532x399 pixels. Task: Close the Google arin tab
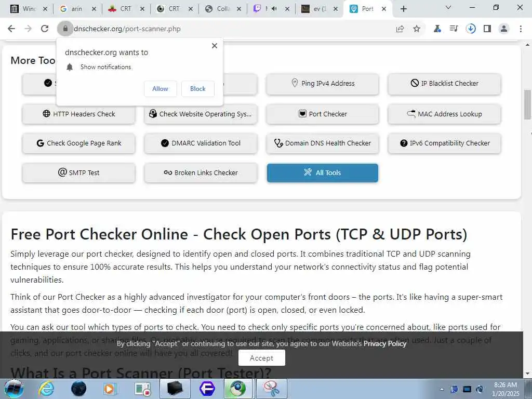pyautogui.click(x=94, y=9)
